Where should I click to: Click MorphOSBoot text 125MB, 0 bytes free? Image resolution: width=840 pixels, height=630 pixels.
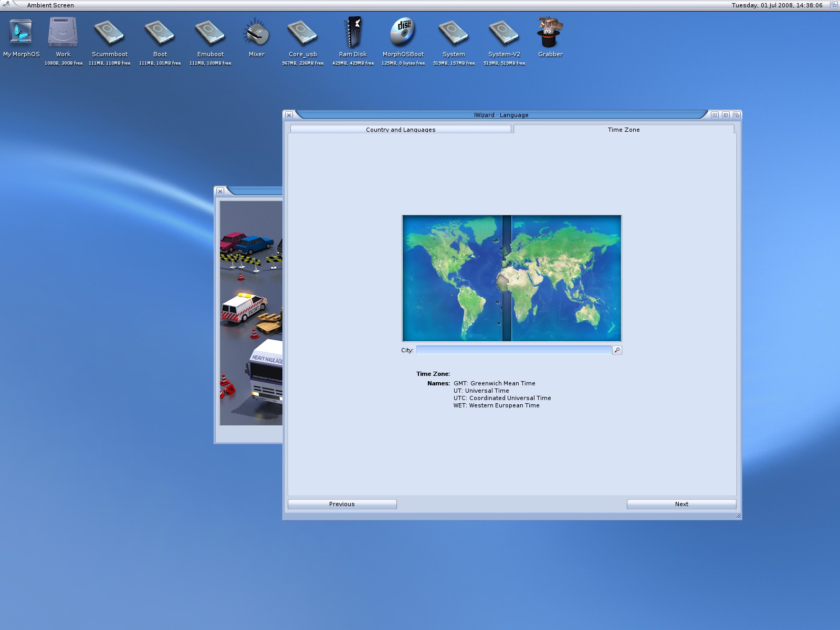click(403, 63)
